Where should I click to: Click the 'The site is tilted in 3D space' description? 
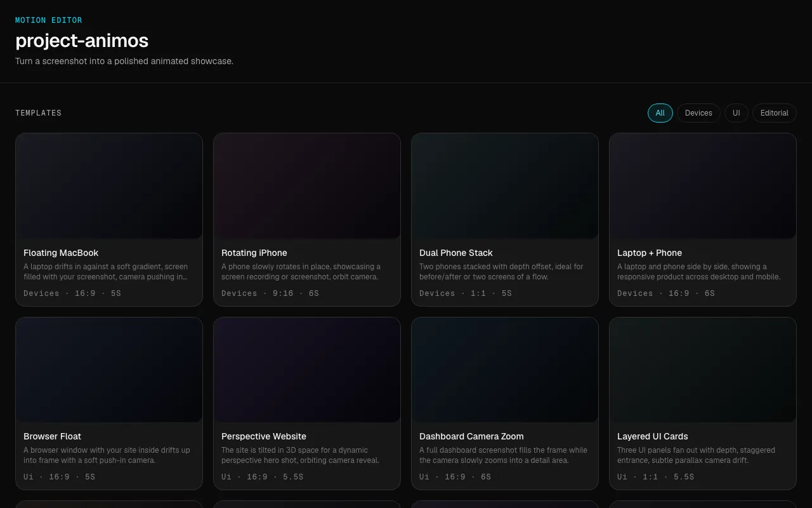click(301, 455)
